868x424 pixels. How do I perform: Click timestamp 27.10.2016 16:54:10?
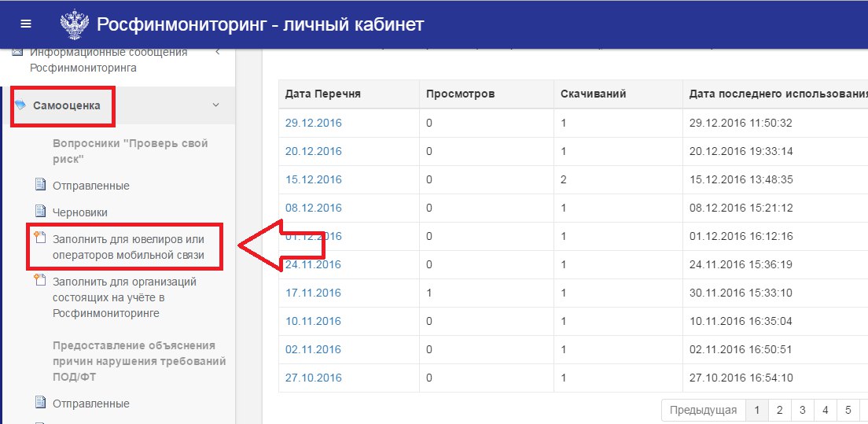[741, 378]
